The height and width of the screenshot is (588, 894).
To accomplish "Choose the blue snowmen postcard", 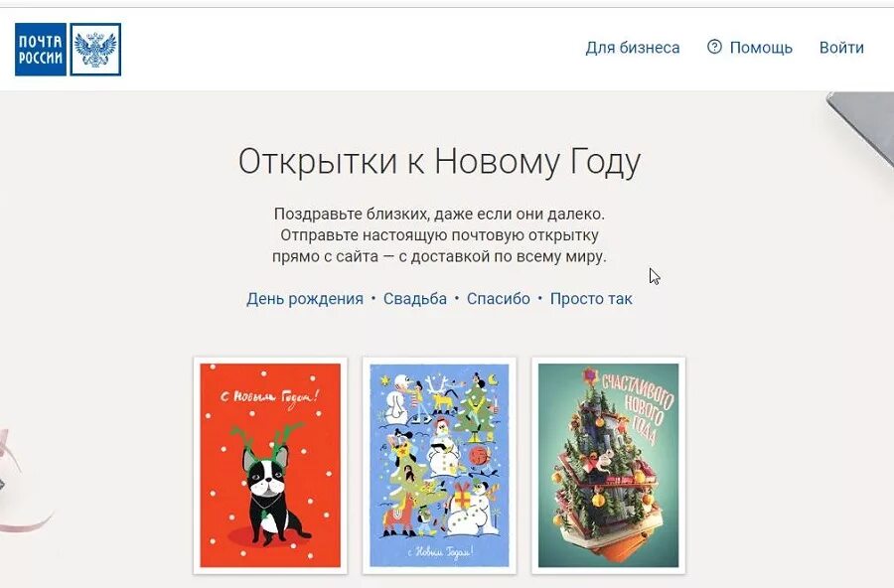I will [x=439, y=466].
